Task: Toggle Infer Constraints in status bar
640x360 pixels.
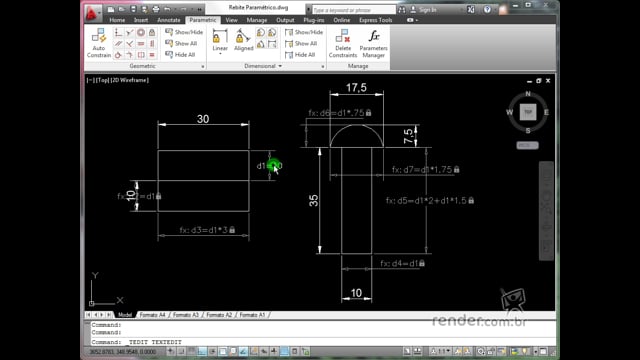Action: (171, 351)
